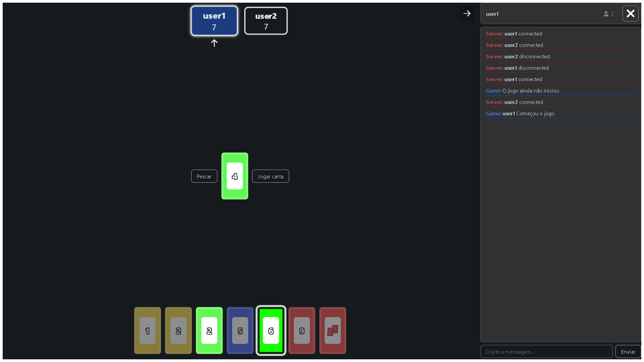The image size is (644, 362).
Task: Click the players count person icon
Action: (x=606, y=14)
